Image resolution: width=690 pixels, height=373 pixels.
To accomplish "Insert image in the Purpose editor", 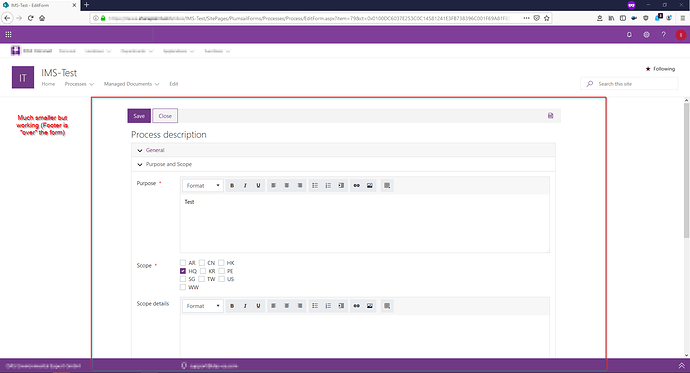I will pyautogui.click(x=370, y=186).
